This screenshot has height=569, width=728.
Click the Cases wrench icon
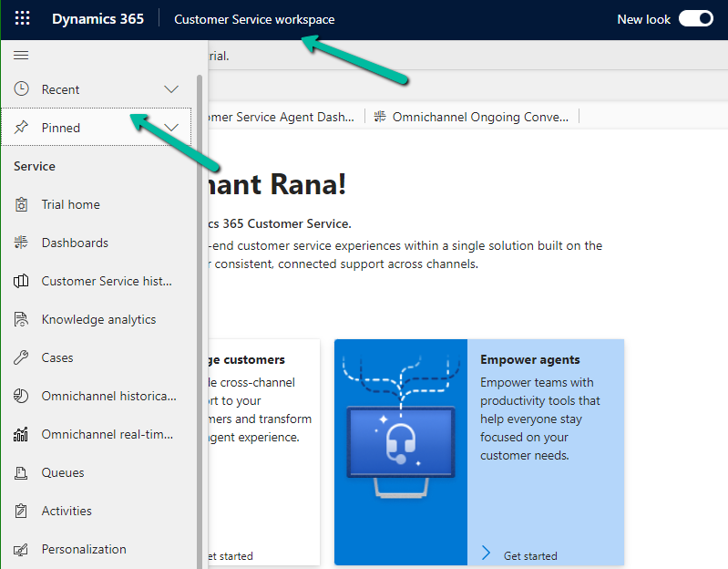coord(21,357)
